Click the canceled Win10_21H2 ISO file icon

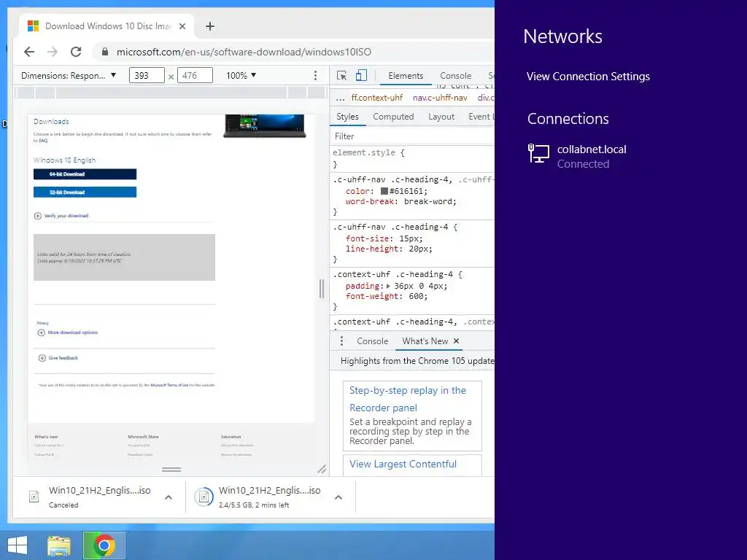[34, 497]
